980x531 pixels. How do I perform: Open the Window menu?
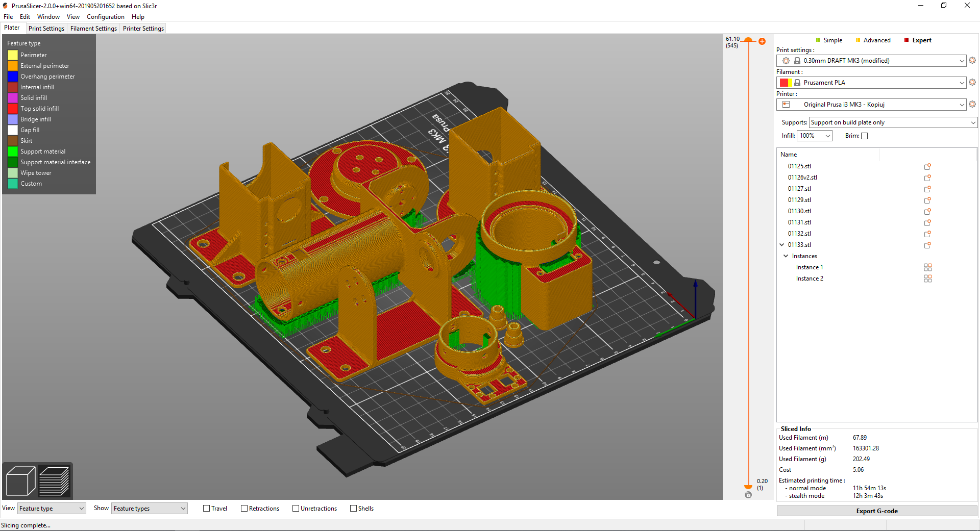48,17
